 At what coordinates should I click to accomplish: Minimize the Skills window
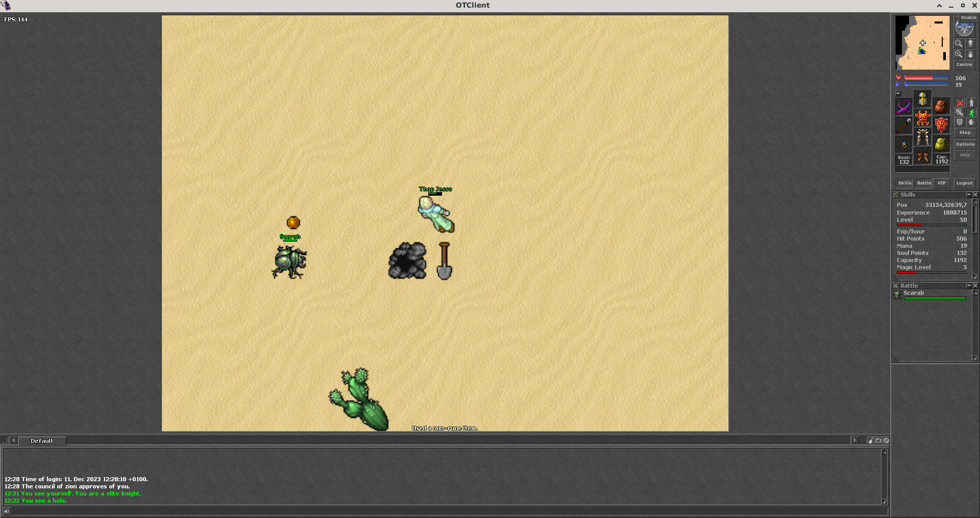click(969, 195)
